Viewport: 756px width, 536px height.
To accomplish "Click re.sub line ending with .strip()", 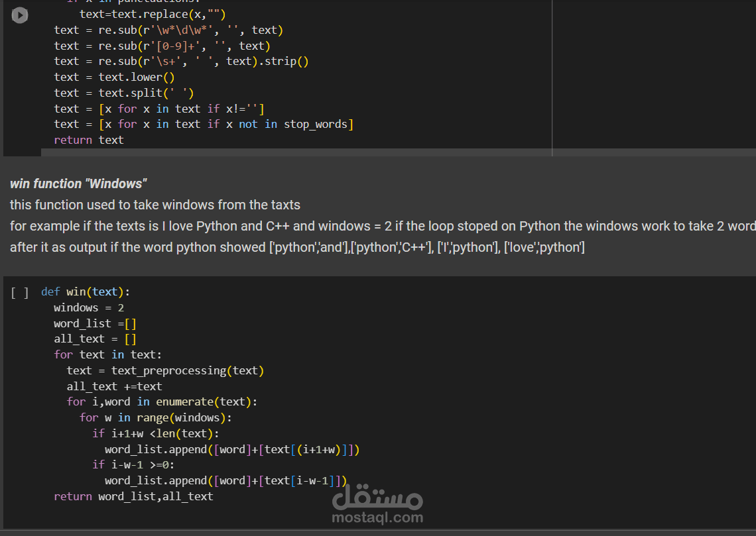I will [181, 62].
